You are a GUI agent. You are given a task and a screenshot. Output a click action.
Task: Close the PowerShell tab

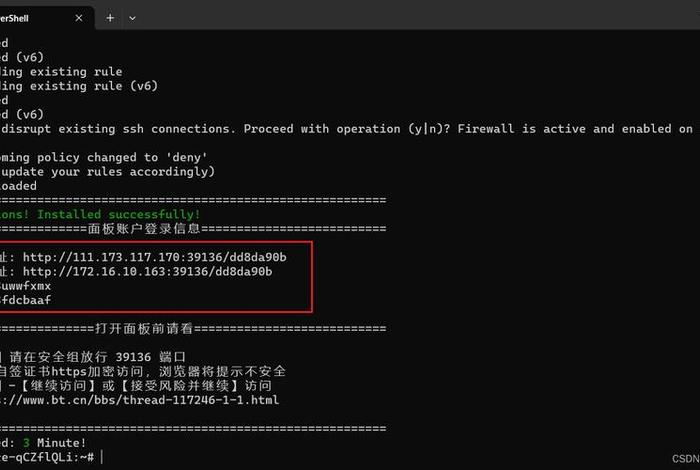click(79, 18)
